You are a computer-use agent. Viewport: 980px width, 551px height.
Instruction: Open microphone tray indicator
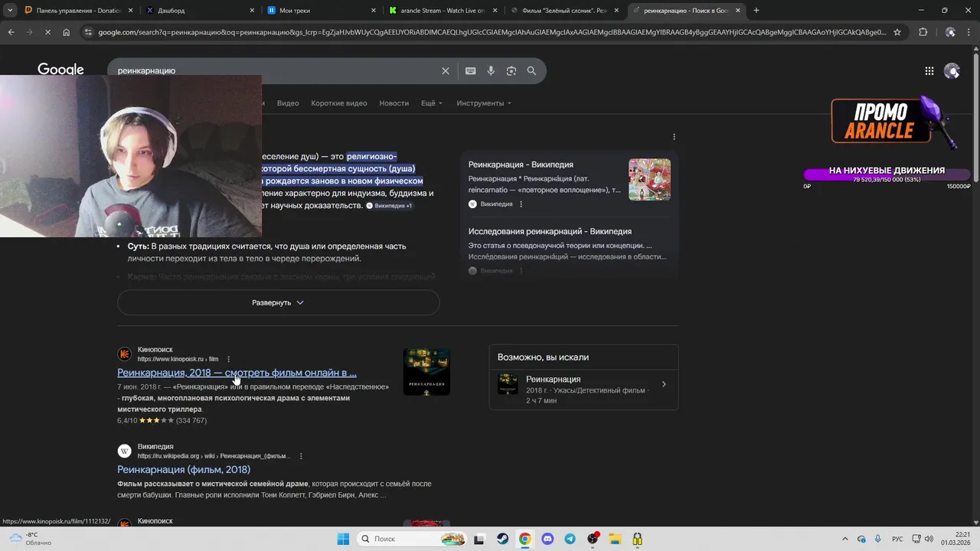pyautogui.click(x=877, y=539)
